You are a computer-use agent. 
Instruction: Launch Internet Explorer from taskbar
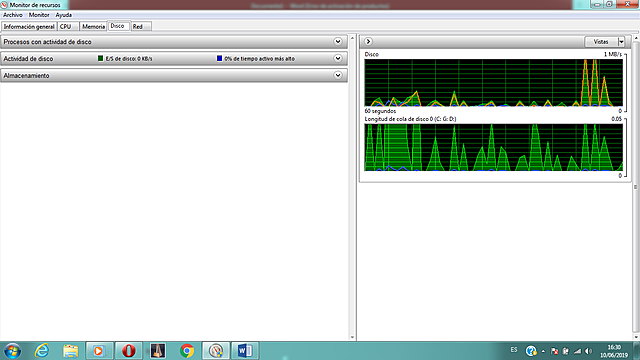click(42, 351)
